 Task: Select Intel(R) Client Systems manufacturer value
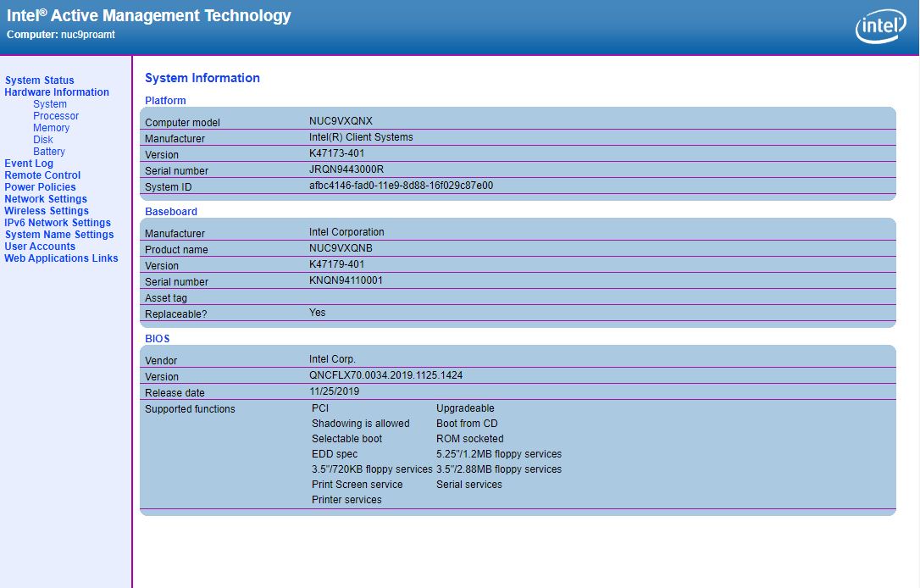[361, 136]
